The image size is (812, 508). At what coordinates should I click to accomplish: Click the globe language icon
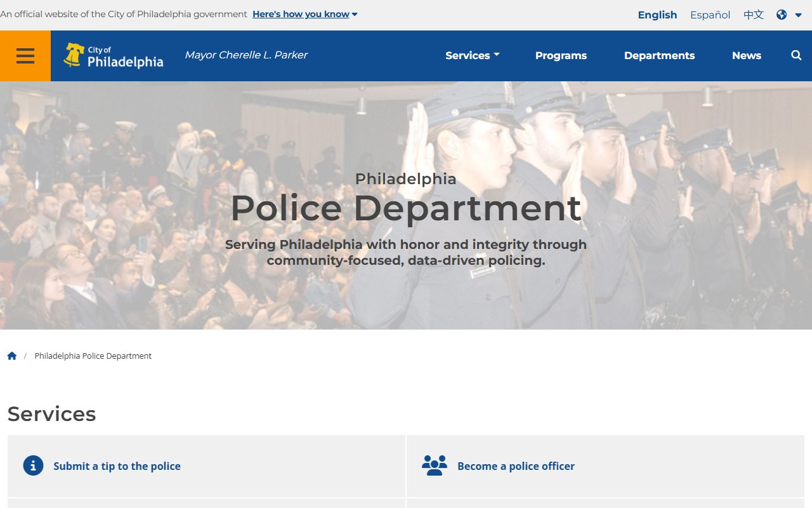[x=782, y=15]
